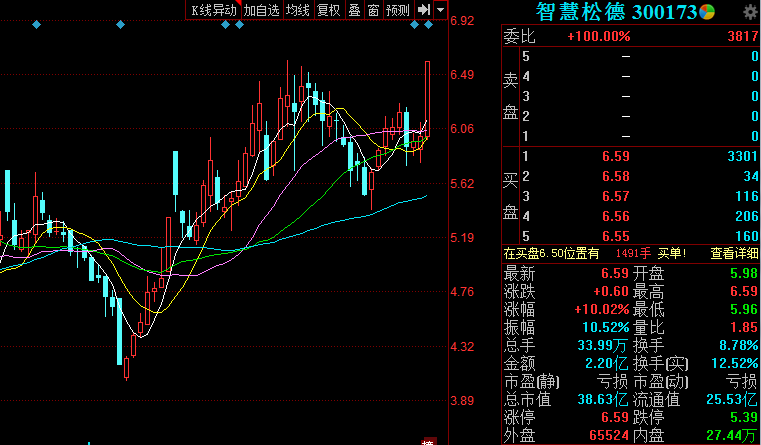Viewport: 761px width, 445px height.
Task: Click the rightmost blue diamond event marker
Action: [x=428, y=24]
